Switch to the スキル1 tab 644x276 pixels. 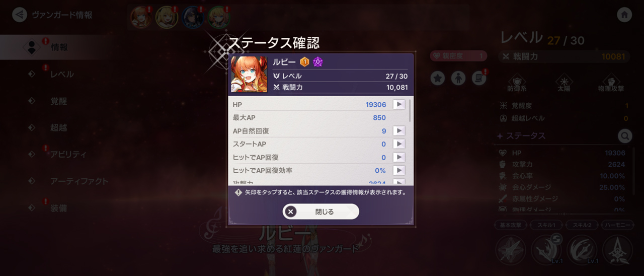point(546,225)
